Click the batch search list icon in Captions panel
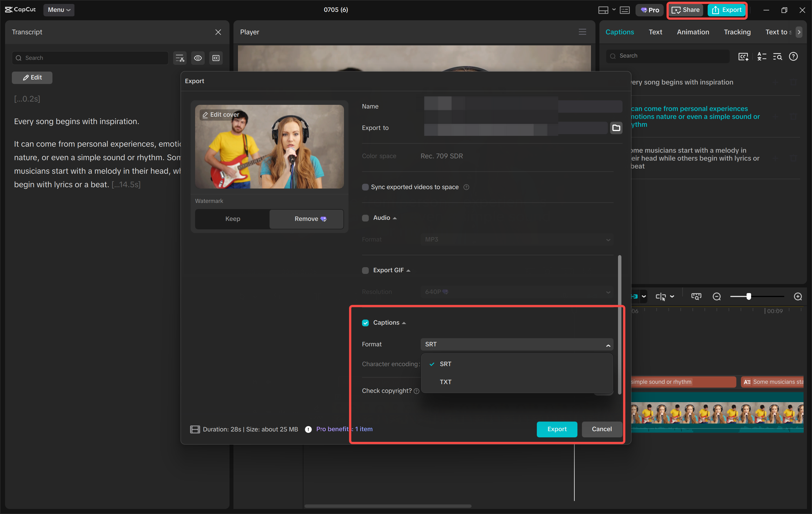Viewport: 812px width, 514px height. point(778,56)
